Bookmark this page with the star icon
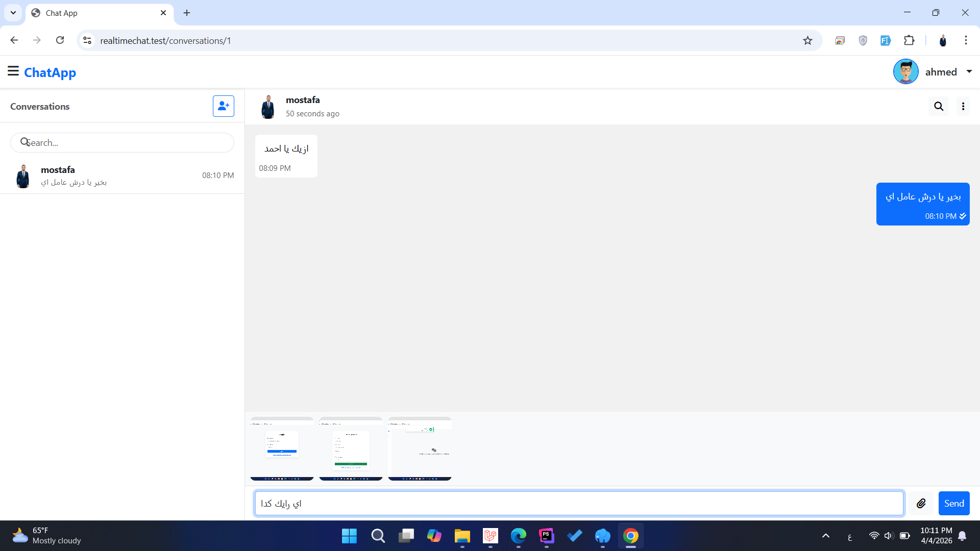Screen dimensions: 980x551 (x=807, y=41)
